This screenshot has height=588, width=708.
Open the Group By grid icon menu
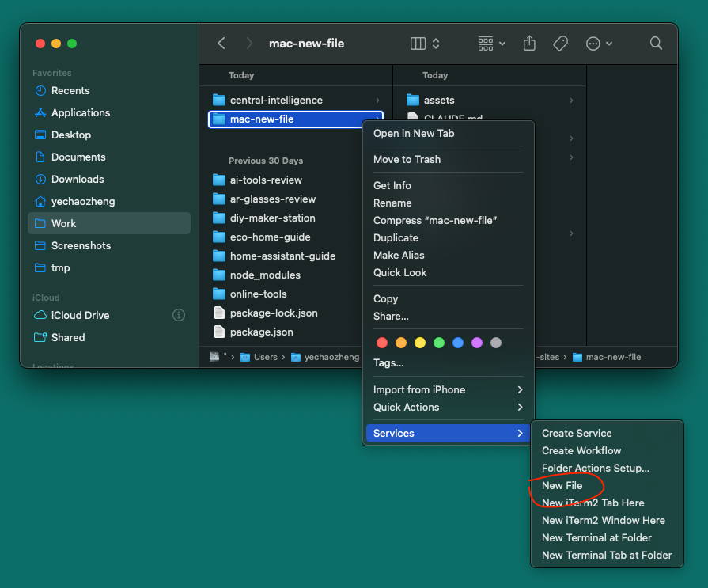pyautogui.click(x=490, y=44)
